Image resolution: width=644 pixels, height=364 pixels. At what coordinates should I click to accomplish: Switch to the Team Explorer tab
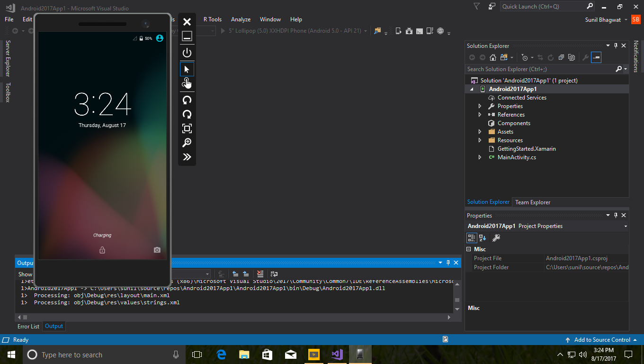[x=533, y=202]
